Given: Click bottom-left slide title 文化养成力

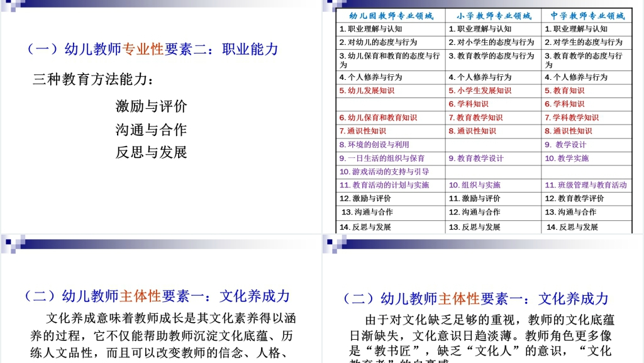Looking at the screenshot, I should (x=157, y=296).
